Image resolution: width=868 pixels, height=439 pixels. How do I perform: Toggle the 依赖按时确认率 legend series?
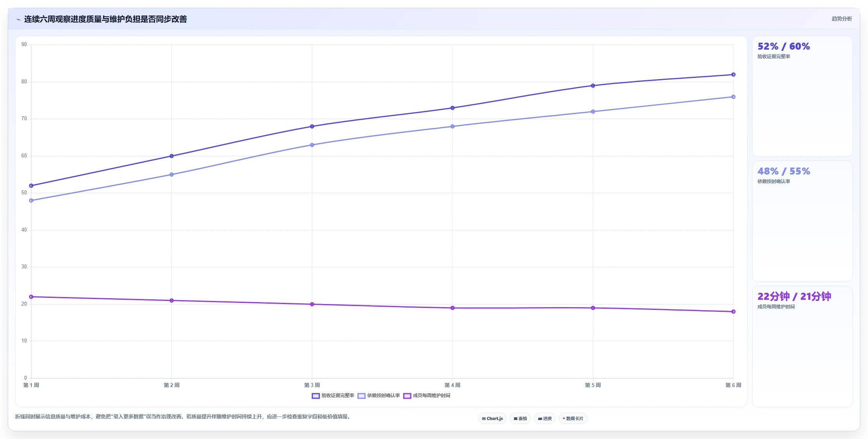coord(379,396)
